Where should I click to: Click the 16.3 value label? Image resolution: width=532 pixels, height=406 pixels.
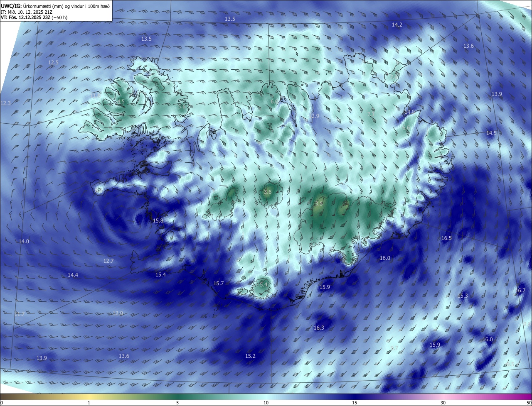pyautogui.click(x=319, y=328)
